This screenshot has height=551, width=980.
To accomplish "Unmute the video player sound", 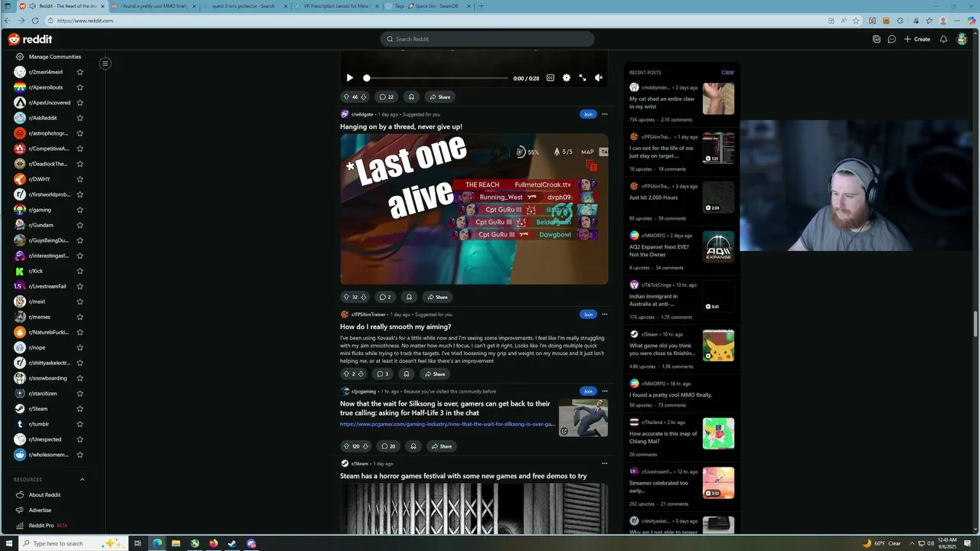I will (599, 78).
